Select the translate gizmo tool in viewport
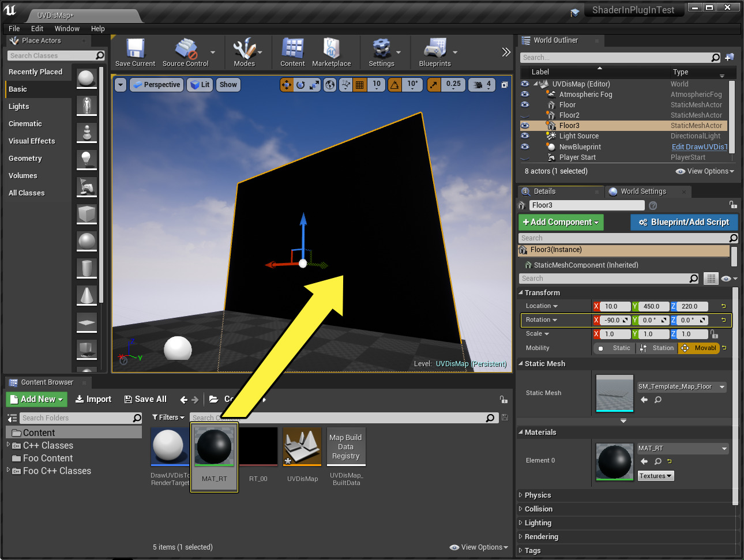Viewport: 744px width, 560px height. click(x=287, y=85)
